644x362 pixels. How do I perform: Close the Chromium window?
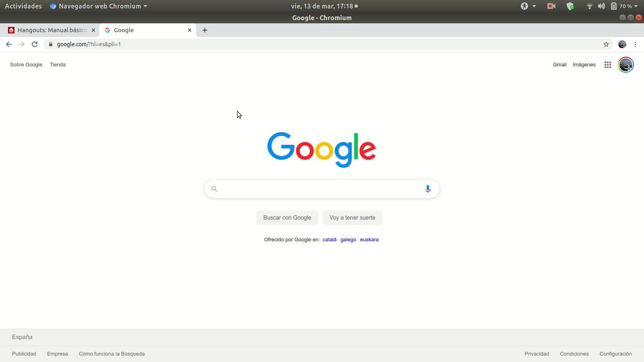pyautogui.click(x=639, y=18)
